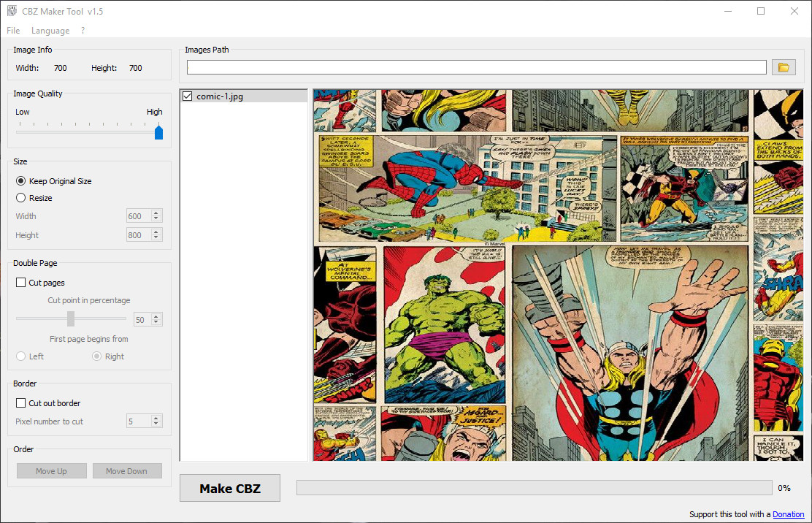Click the Make CBZ button
This screenshot has height=523, width=812.
click(x=230, y=489)
